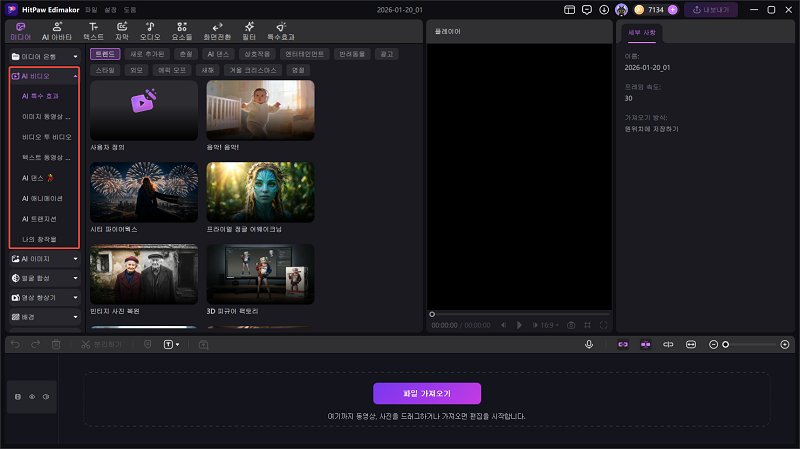Screen dimensions: 800x449
Task: Click the fullscreen icon under the player
Action: [x=603, y=325]
